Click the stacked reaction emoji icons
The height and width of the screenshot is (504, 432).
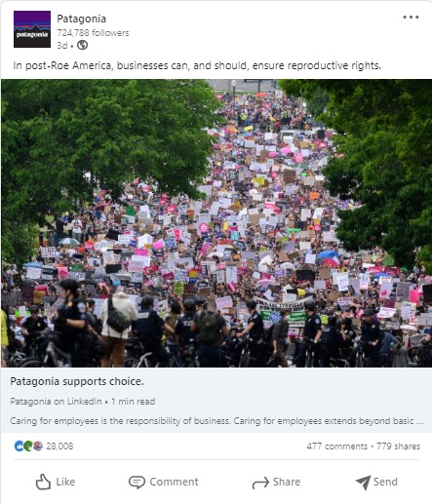tap(28, 446)
